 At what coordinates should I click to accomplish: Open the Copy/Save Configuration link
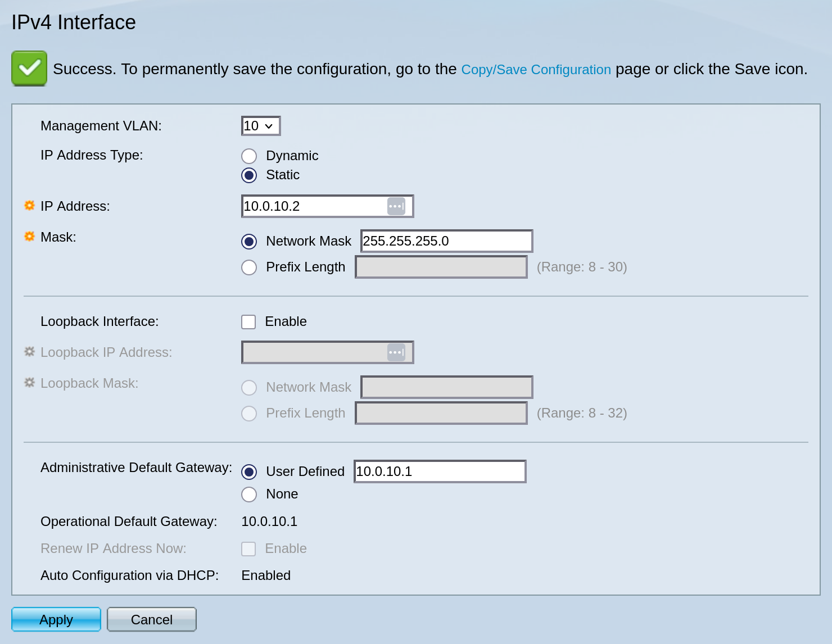point(536,70)
